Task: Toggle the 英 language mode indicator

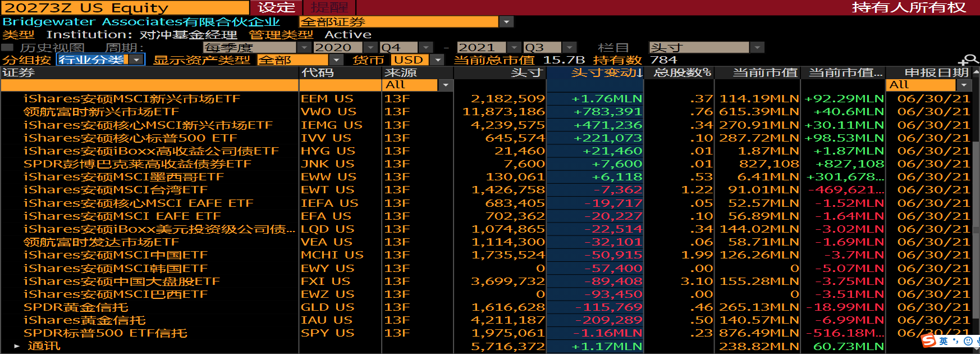Action: pos(943,341)
